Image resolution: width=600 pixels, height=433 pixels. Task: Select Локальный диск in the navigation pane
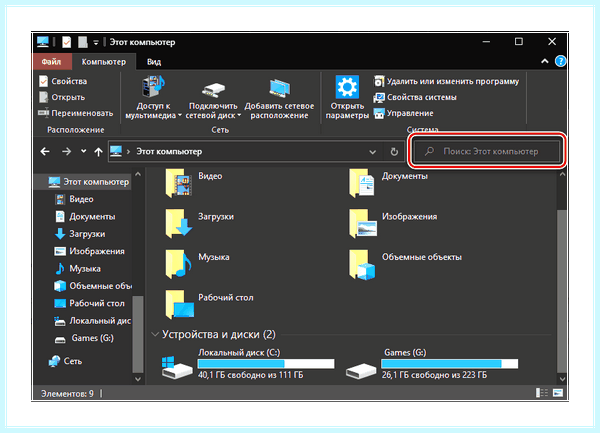point(93,321)
